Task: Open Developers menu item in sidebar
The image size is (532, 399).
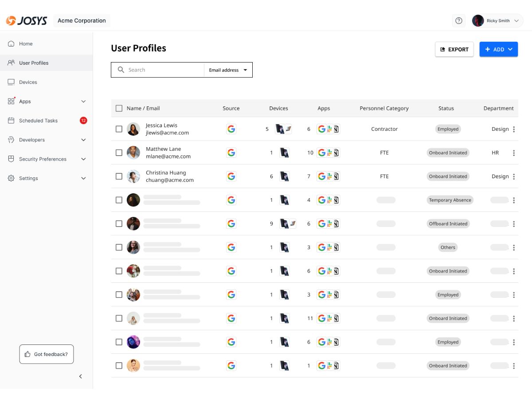Action: pos(47,140)
